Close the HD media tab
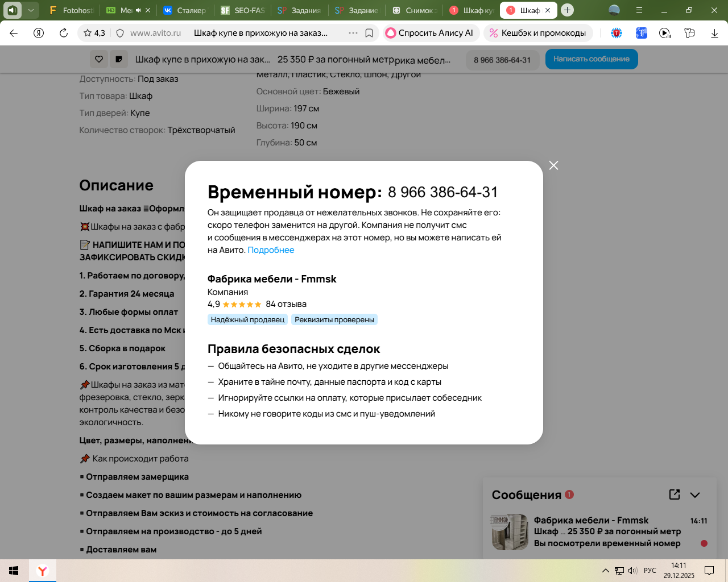 coord(148,10)
